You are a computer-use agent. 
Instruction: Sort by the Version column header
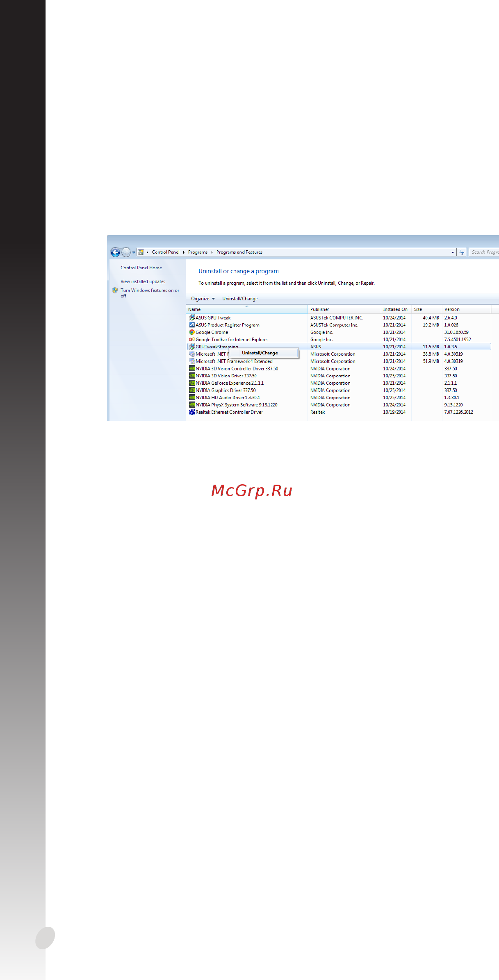pyautogui.click(x=467, y=309)
